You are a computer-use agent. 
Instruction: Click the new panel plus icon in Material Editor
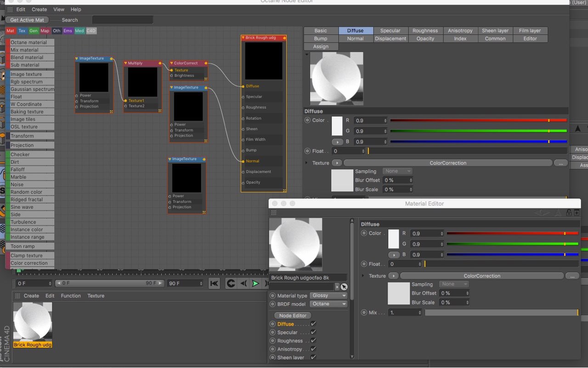[x=577, y=212]
